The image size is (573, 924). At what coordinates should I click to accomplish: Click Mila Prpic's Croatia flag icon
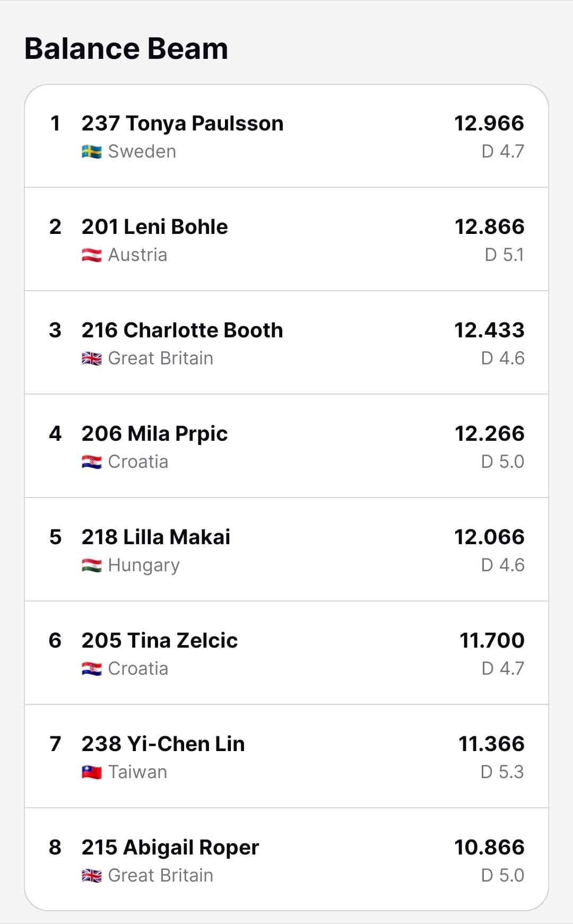(92, 462)
